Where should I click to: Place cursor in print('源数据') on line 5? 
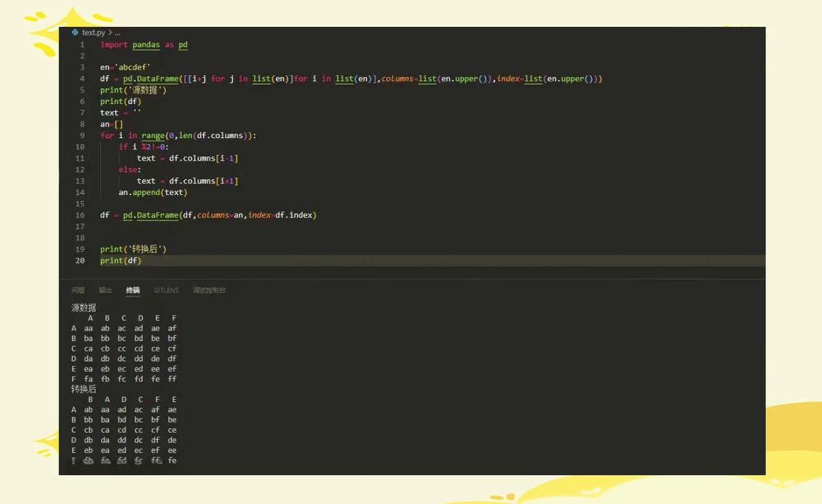coord(134,90)
